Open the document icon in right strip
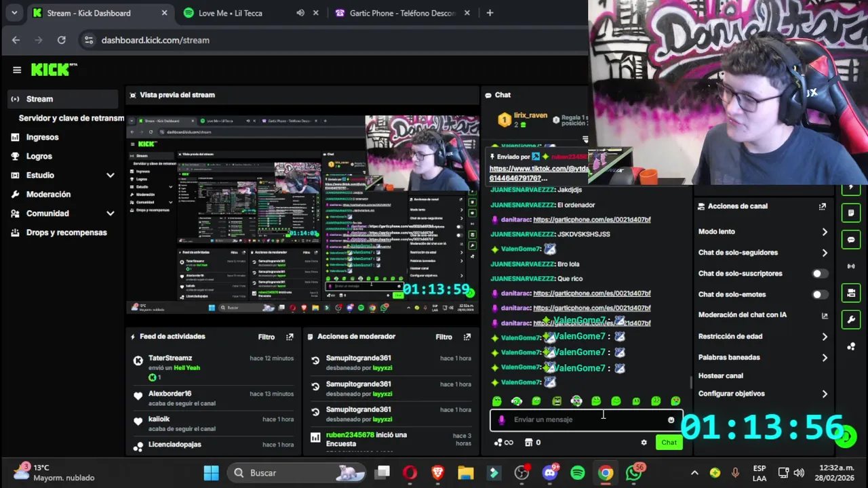Screen dimensions: 868x488 [x=851, y=213]
